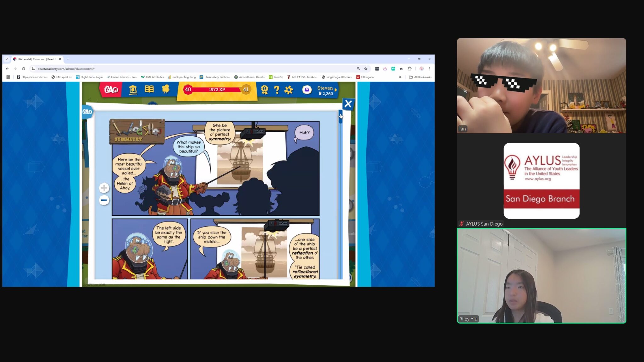The image size is (644, 362).
Task: Open help question mark icon
Action: (x=276, y=90)
